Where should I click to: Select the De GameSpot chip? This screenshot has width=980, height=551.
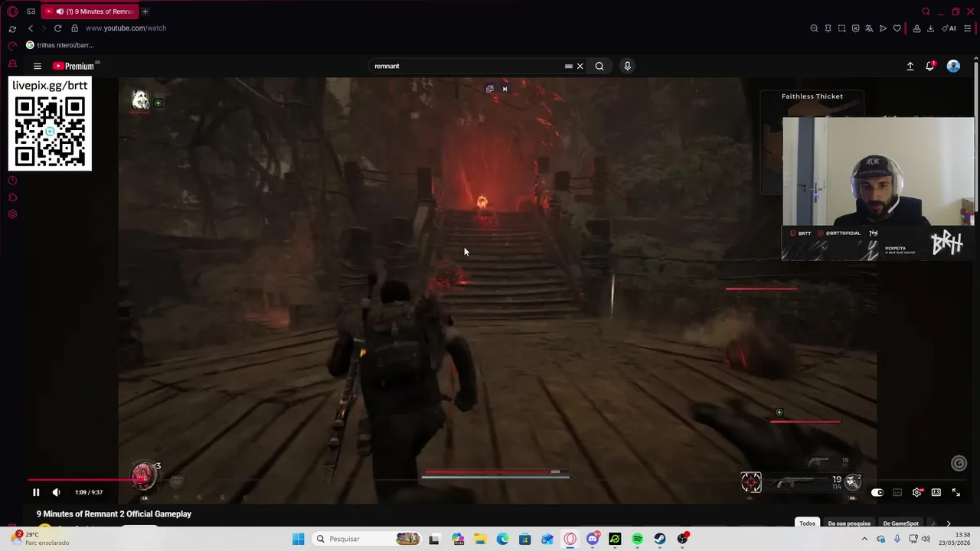(900, 523)
